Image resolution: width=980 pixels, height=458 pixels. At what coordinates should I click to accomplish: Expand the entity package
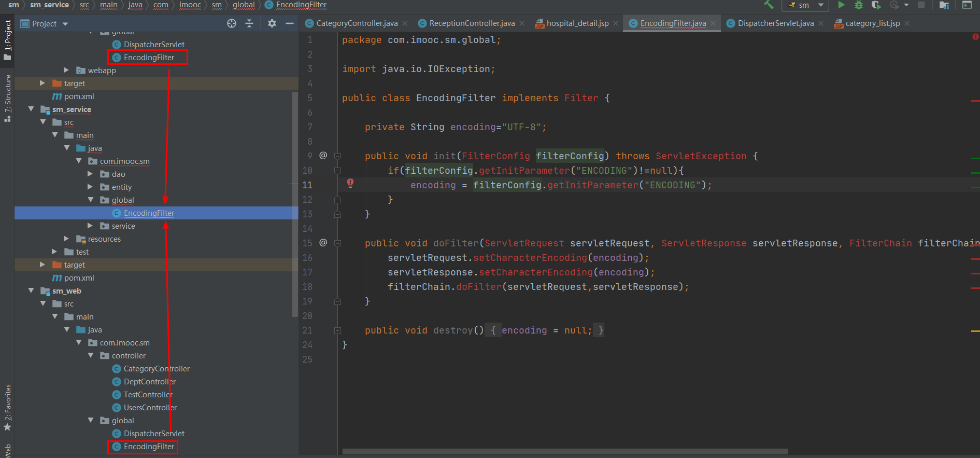(x=90, y=187)
